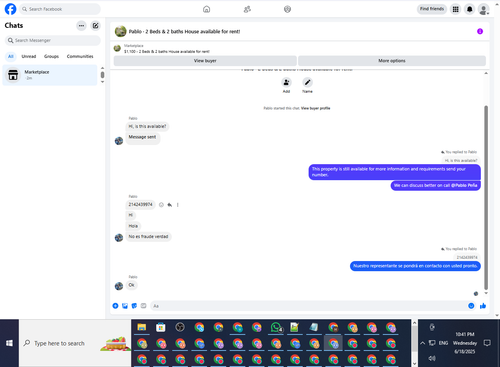Click the 'Hola' message bubble
This screenshot has height=367, width=500.
133,226
